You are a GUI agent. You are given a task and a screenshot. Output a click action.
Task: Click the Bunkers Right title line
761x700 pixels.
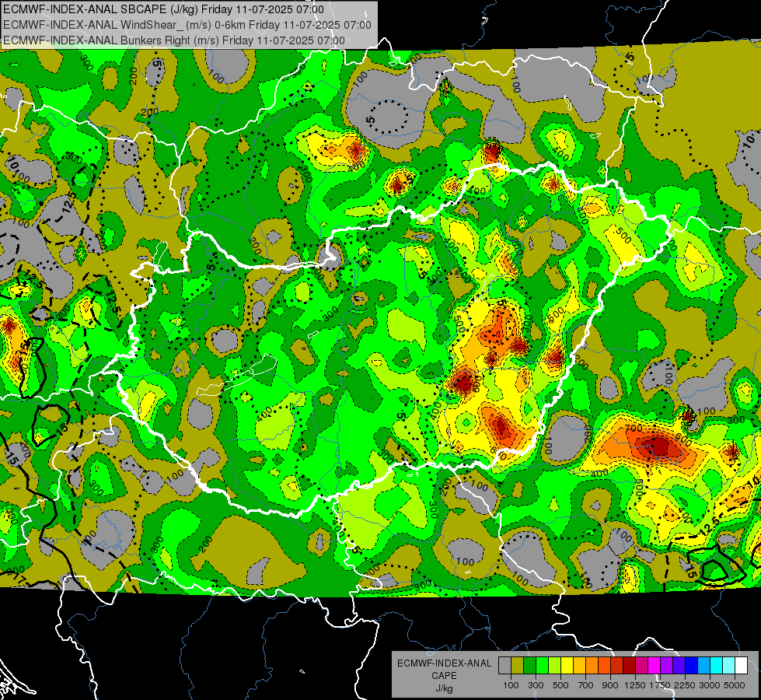[174, 40]
